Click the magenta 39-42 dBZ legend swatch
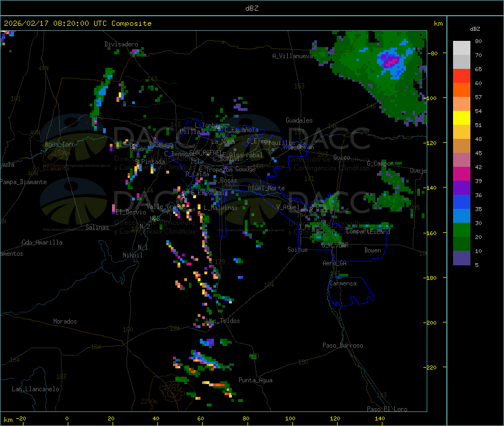 461,174
